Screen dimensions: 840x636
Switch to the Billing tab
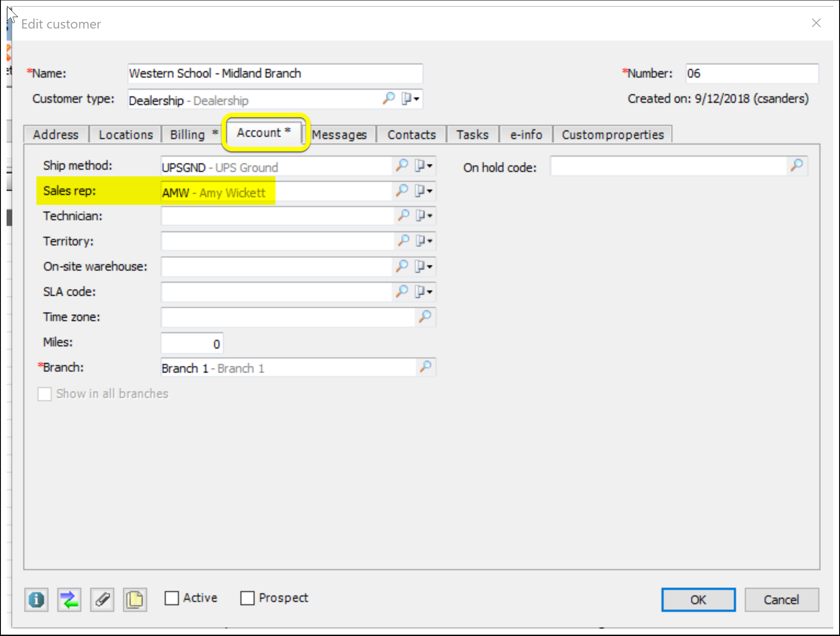(x=193, y=135)
